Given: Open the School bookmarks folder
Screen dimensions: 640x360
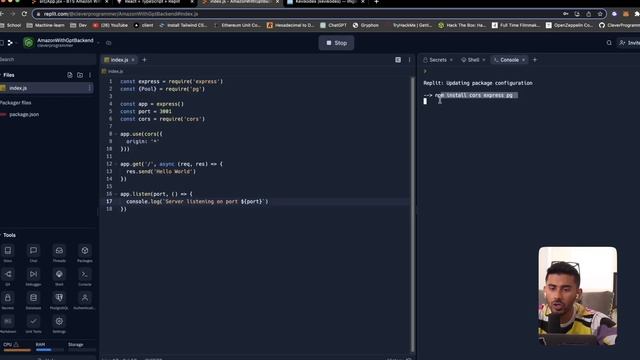Looking at the screenshot, I should tap(11, 25).
